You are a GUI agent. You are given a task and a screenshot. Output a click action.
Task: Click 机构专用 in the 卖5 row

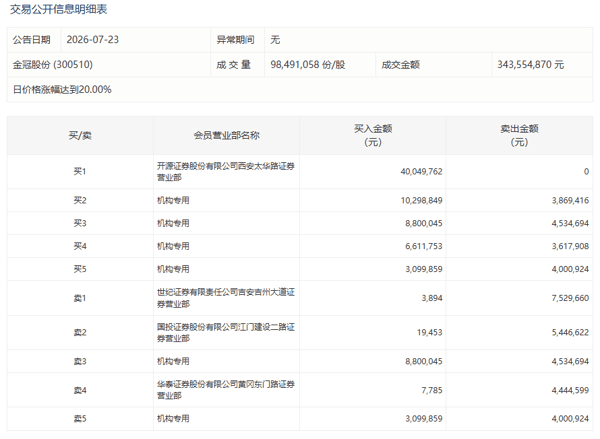pos(173,419)
